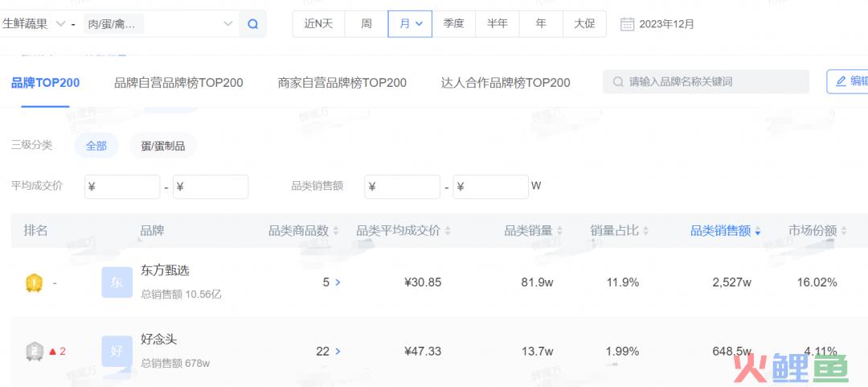Screen dimensions: 868x387
Task: Open the 肉/蛋/禽 subcategory dropdown
Action: pyautogui.click(x=161, y=24)
